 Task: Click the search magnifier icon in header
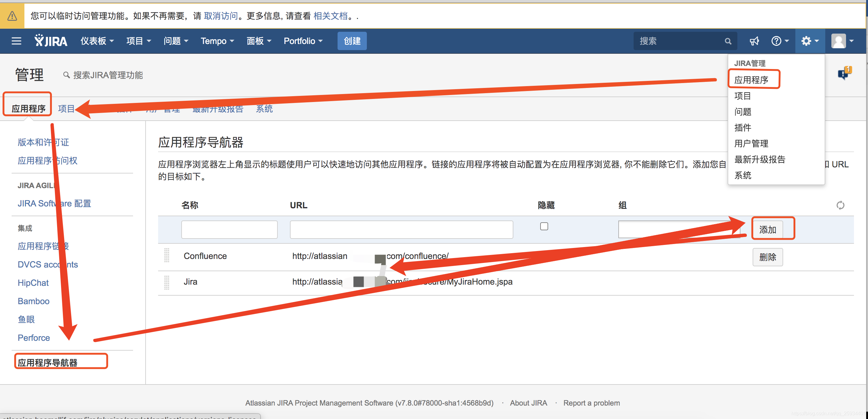click(x=728, y=41)
